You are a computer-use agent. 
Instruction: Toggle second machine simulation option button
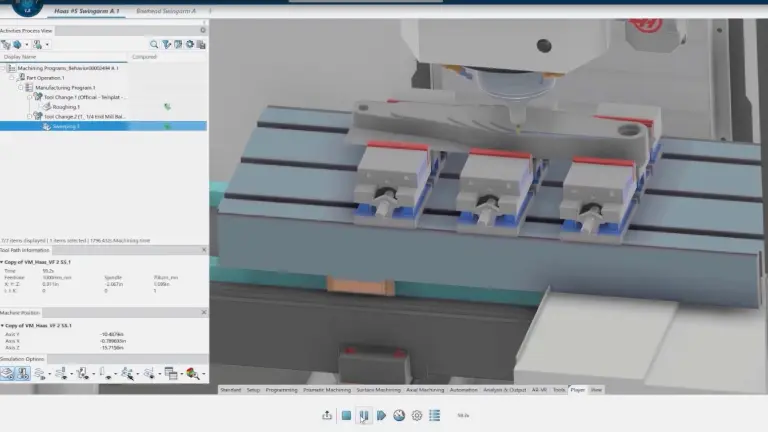coord(23,374)
